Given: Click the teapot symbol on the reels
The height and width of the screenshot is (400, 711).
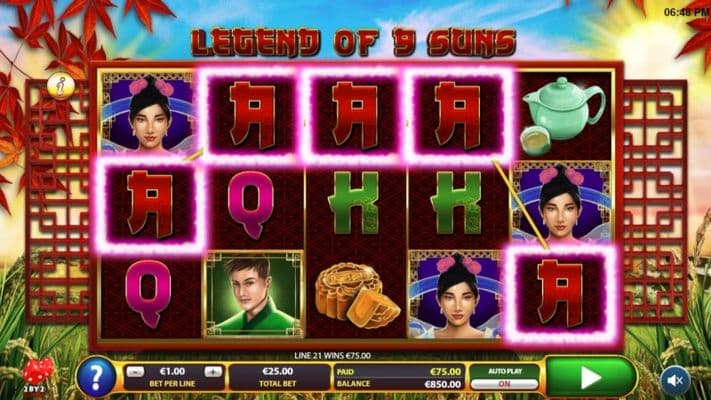Looking at the screenshot, I should coord(562,116).
